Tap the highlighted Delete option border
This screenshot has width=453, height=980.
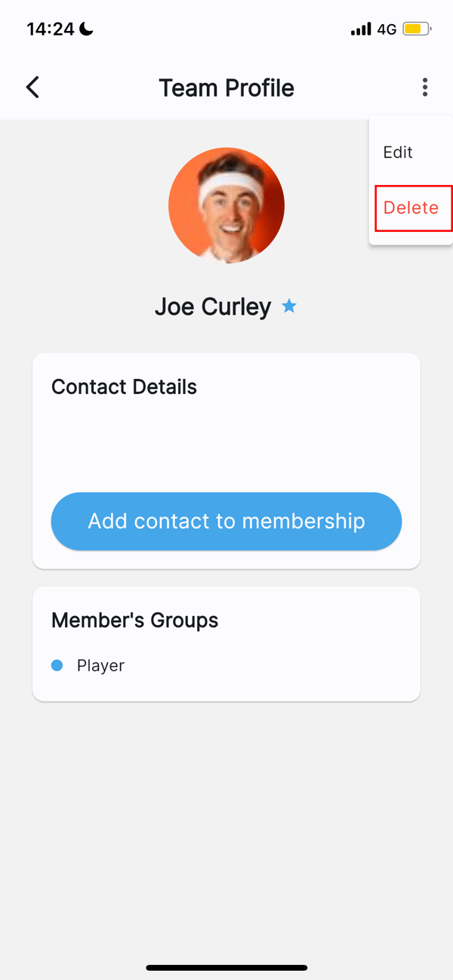[414, 208]
